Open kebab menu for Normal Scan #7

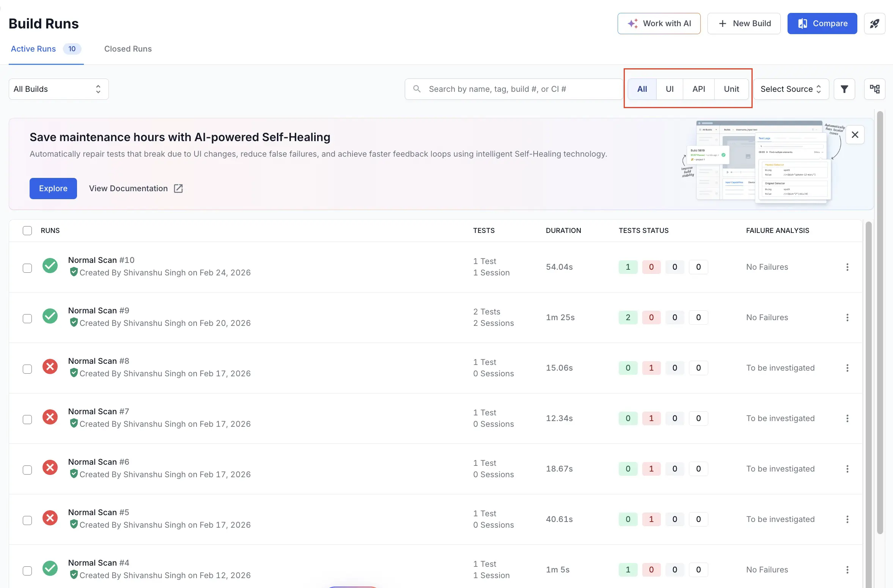coord(847,418)
